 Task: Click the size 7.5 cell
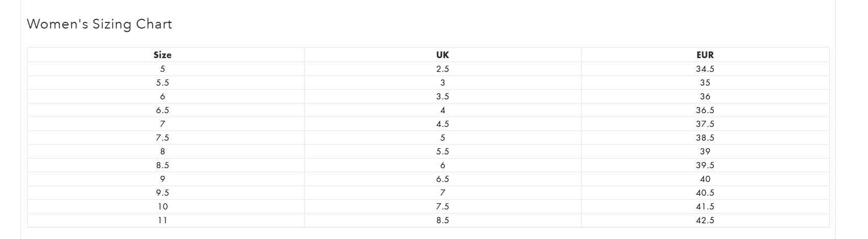(x=162, y=138)
